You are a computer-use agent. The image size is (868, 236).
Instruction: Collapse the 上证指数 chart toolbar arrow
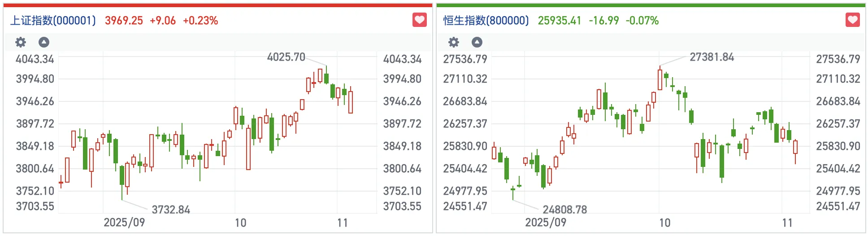point(43,42)
